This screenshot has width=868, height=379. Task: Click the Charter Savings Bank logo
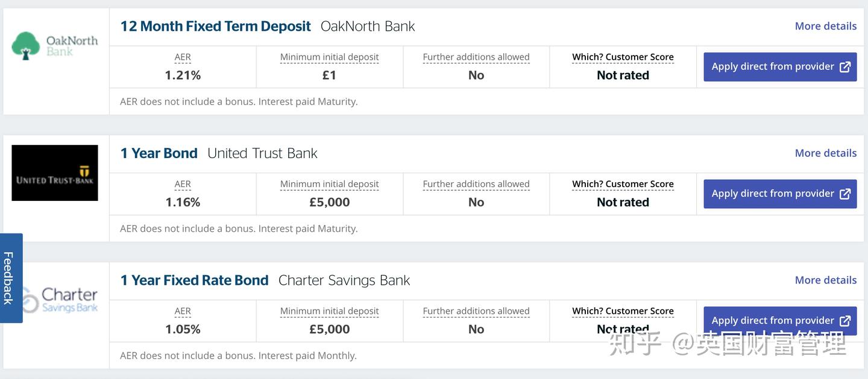pyautogui.click(x=58, y=300)
